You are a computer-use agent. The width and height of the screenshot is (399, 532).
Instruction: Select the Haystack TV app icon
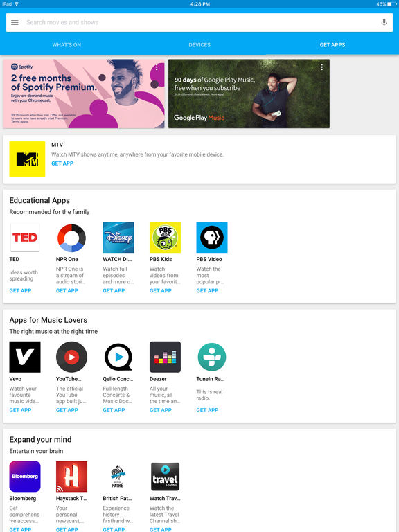71,477
